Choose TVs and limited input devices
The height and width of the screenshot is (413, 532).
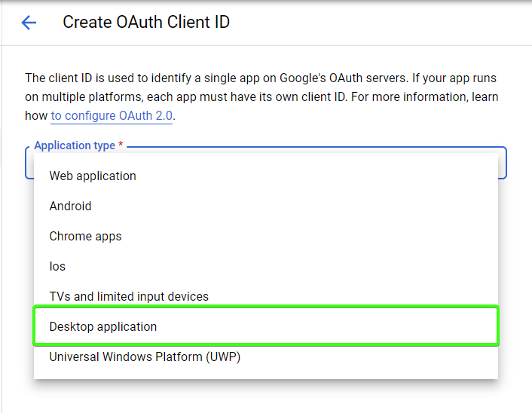pyautogui.click(x=266, y=296)
